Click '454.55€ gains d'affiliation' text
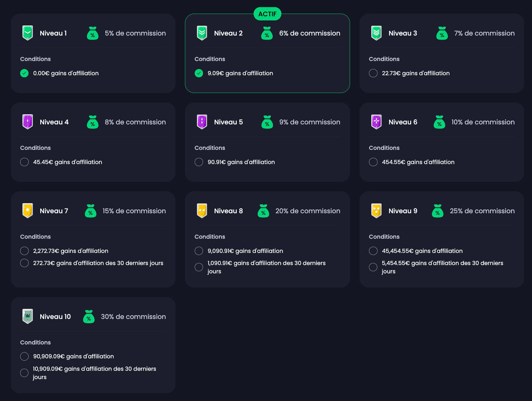This screenshot has height=401, width=532. (x=418, y=162)
